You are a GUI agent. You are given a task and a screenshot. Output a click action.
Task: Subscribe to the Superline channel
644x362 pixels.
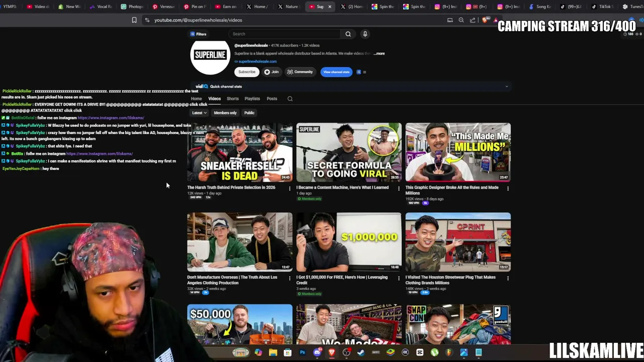pyautogui.click(x=247, y=72)
